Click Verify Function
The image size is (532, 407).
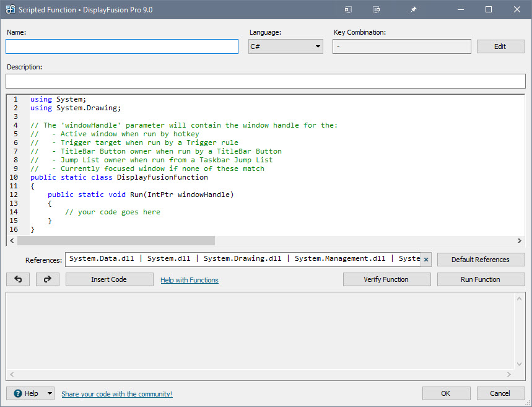coord(386,279)
